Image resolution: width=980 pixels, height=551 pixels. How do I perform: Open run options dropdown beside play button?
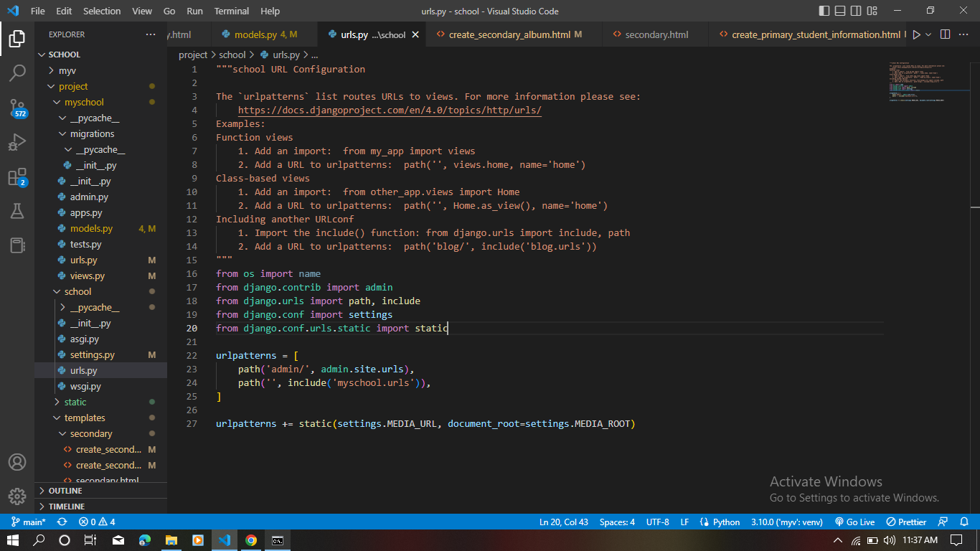click(x=928, y=34)
